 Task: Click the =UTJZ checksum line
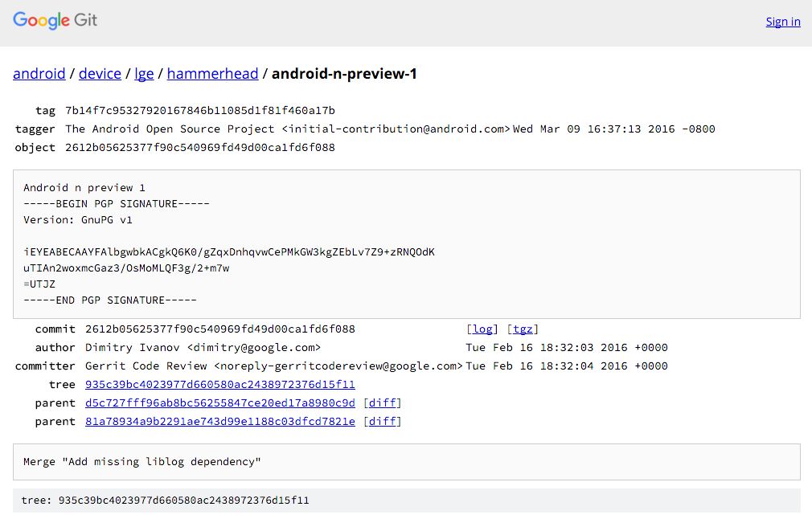39,284
